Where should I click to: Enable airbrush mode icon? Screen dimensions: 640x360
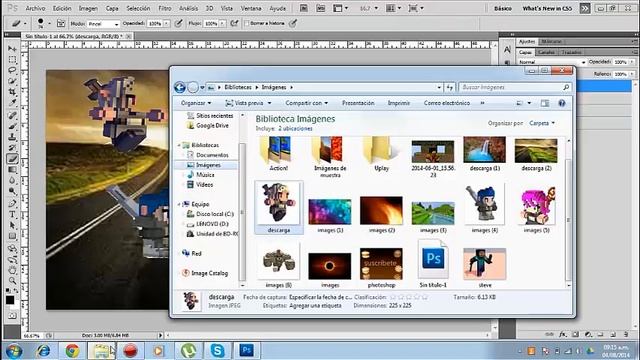(x=234, y=24)
